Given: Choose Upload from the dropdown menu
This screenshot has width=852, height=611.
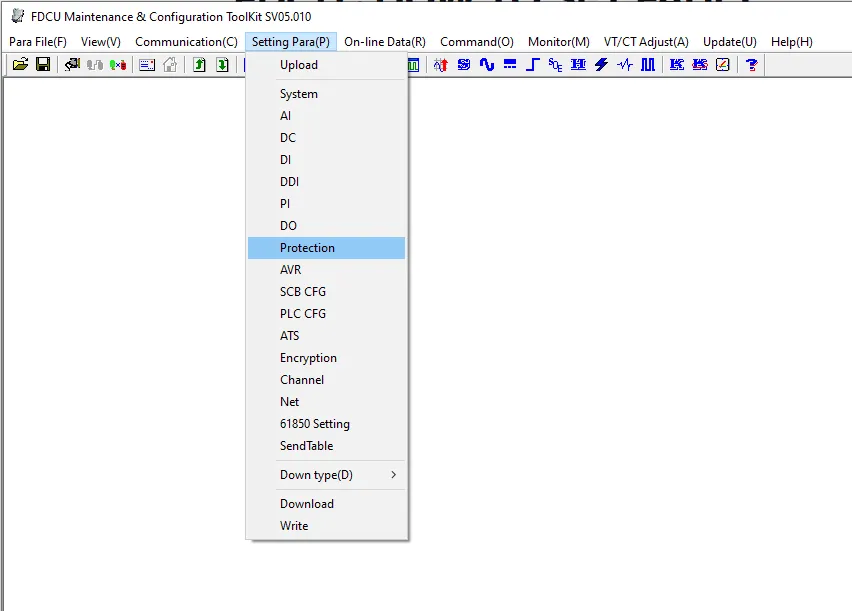Looking at the screenshot, I should [327, 65].
